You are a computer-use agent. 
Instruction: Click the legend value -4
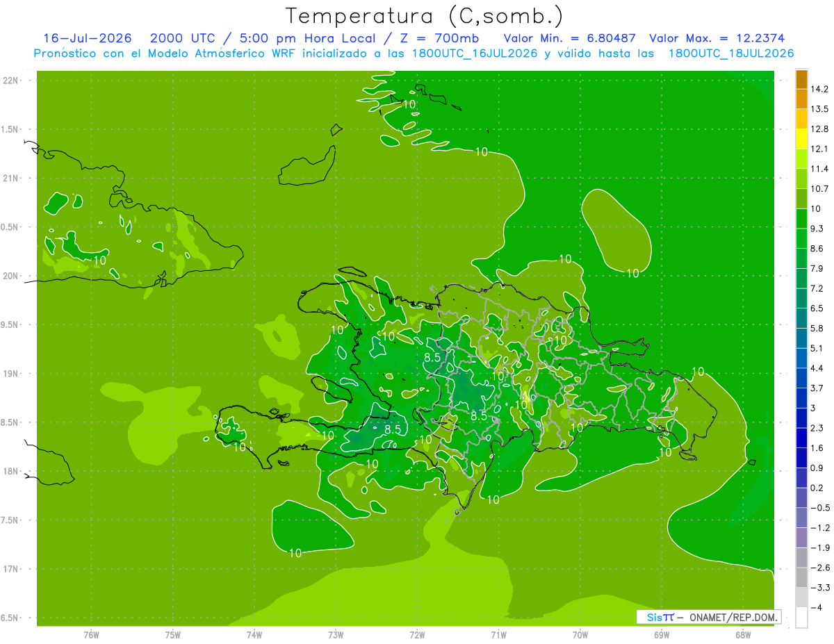coord(815,607)
